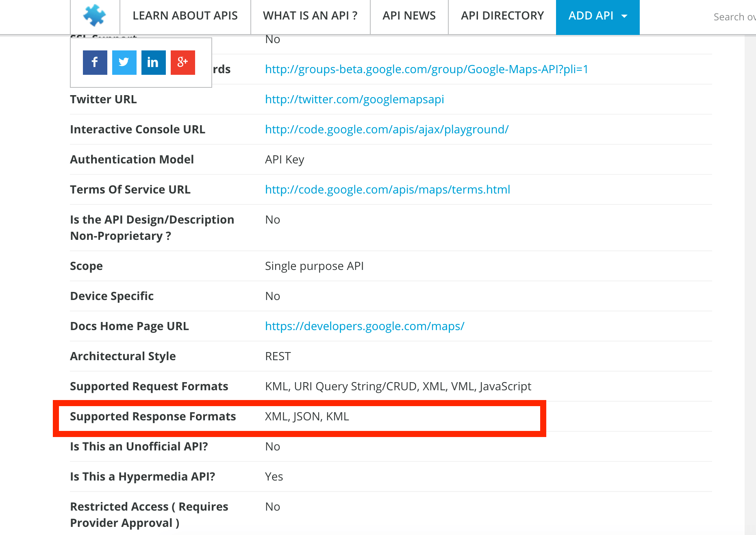Viewport: 756px width, 535px height.
Task: Share on Google Plus icon
Action: [x=183, y=63]
